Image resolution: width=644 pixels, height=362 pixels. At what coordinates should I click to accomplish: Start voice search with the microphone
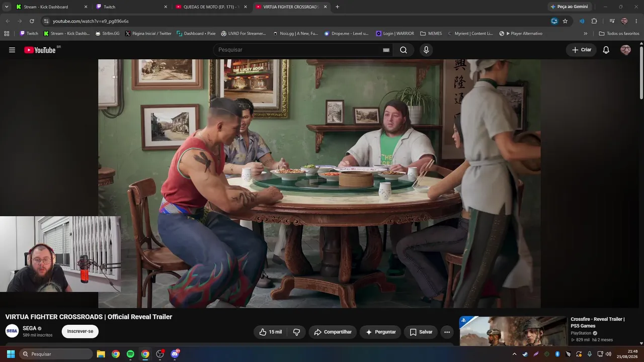pyautogui.click(x=426, y=50)
